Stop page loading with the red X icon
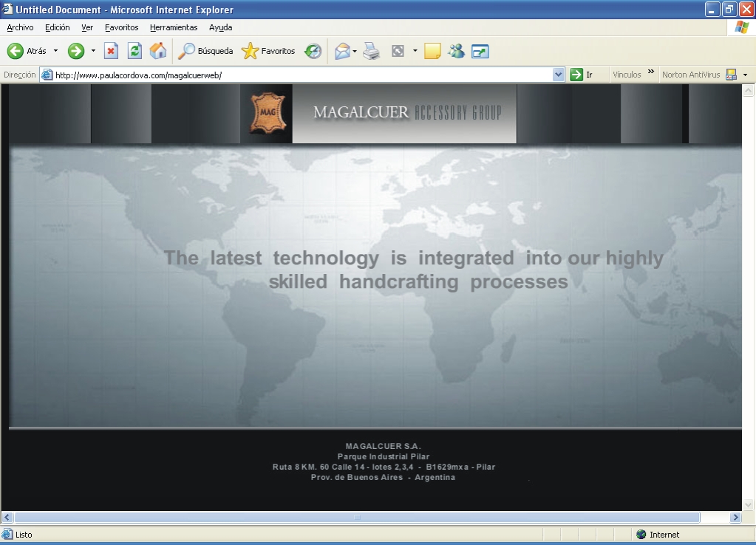 111,51
